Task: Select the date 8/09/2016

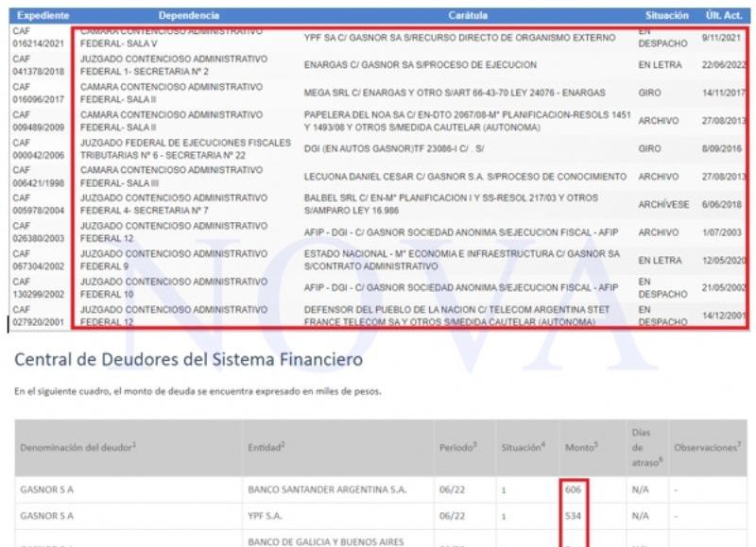Action: (x=722, y=149)
